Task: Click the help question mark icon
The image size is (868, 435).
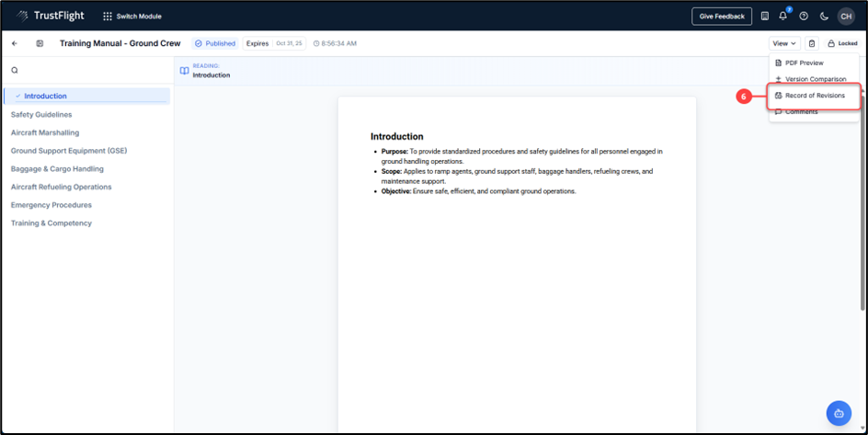Action: (x=804, y=16)
